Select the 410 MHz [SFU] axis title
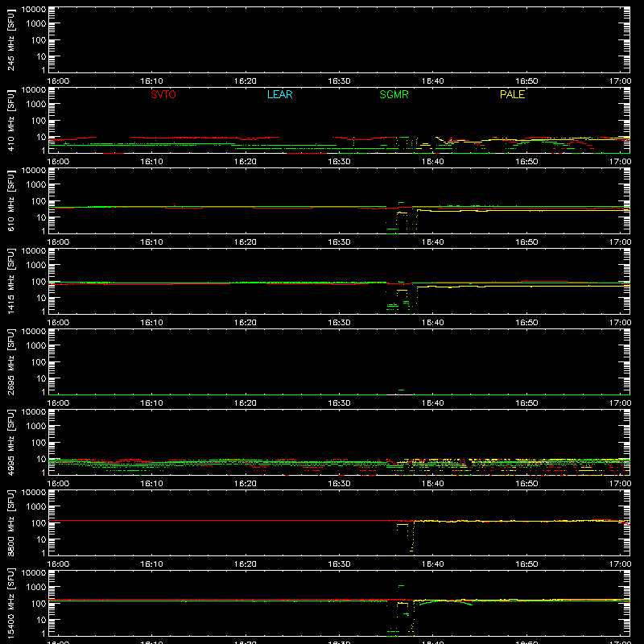The height and width of the screenshot is (644, 644). tap(10, 120)
